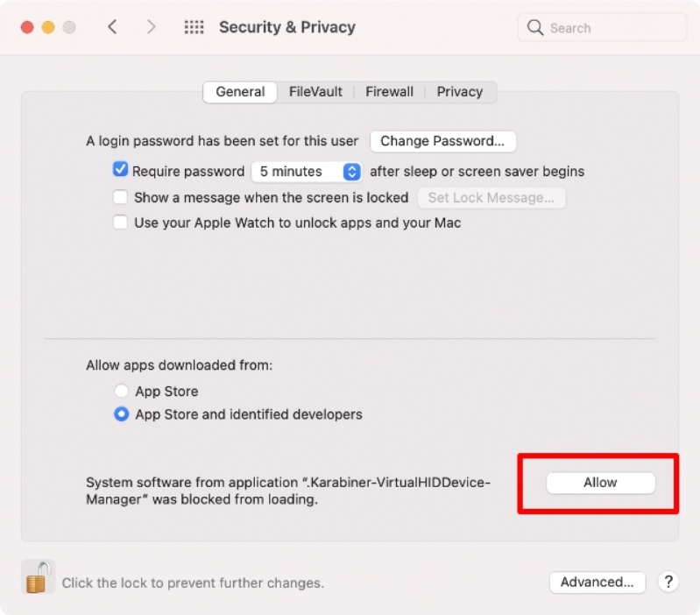Click the magnifying glass search icon
This screenshot has height=615, width=700.
(x=535, y=28)
